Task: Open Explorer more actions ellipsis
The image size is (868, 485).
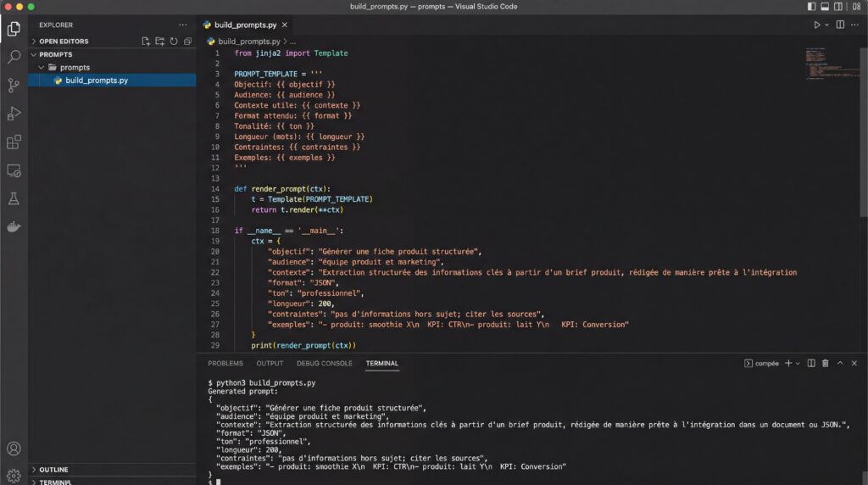Action: pyautogui.click(x=183, y=25)
